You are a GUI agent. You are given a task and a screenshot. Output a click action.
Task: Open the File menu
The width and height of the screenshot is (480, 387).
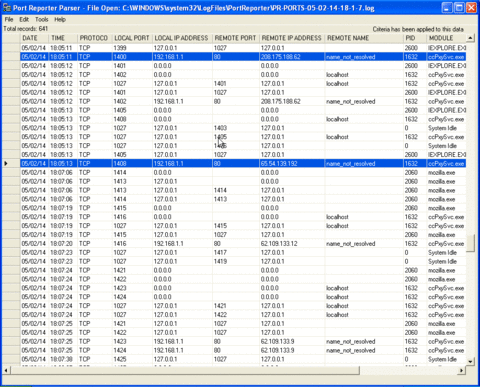coord(9,19)
